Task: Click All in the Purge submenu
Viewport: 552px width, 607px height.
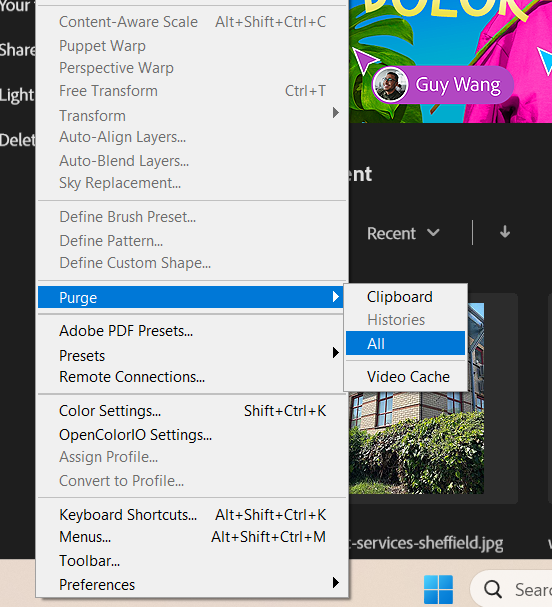Action: pyautogui.click(x=405, y=343)
